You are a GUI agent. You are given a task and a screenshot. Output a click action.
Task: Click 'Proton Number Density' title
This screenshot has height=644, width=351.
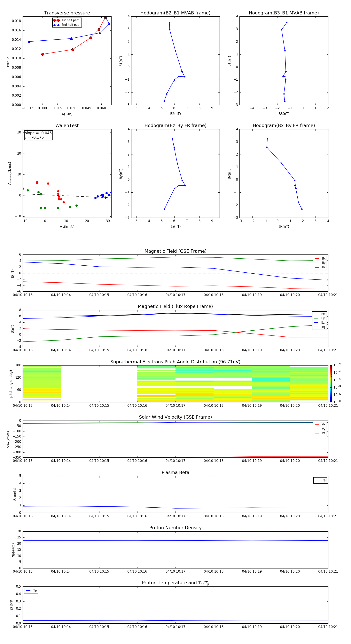175,528
